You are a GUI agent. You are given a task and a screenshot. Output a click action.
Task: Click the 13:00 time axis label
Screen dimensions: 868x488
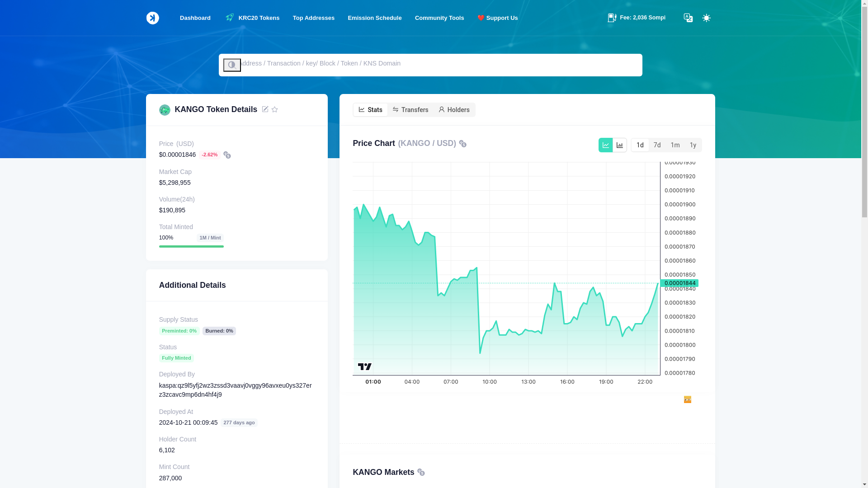[x=528, y=382]
